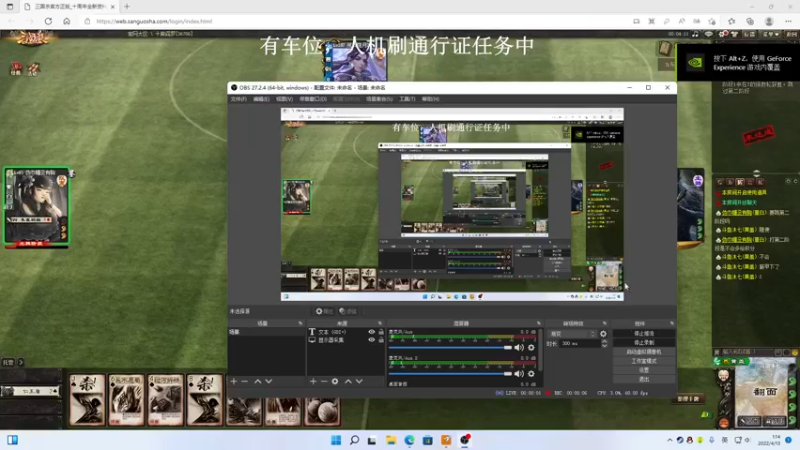Mute the Aux 2 mixer channel speaker
This screenshot has height=450, width=800.
(x=519, y=373)
